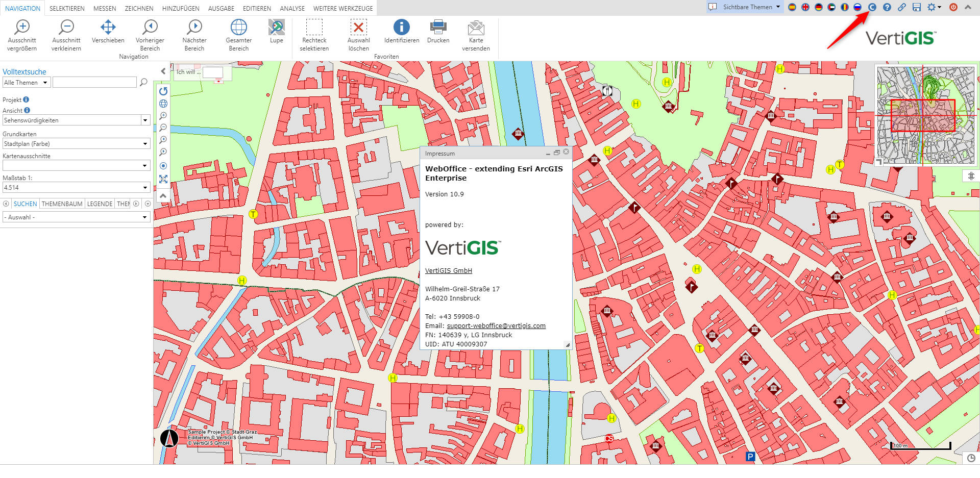Image resolution: width=980 pixels, height=478 pixels.
Task: Open the MESSEN ribbon tab
Action: pyautogui.click(x=105, y=9)
